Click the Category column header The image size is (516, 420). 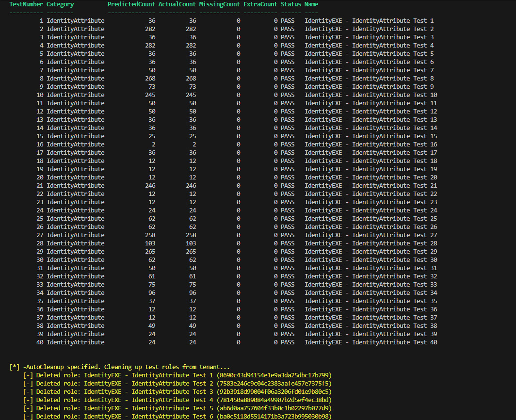coord(60,4)
